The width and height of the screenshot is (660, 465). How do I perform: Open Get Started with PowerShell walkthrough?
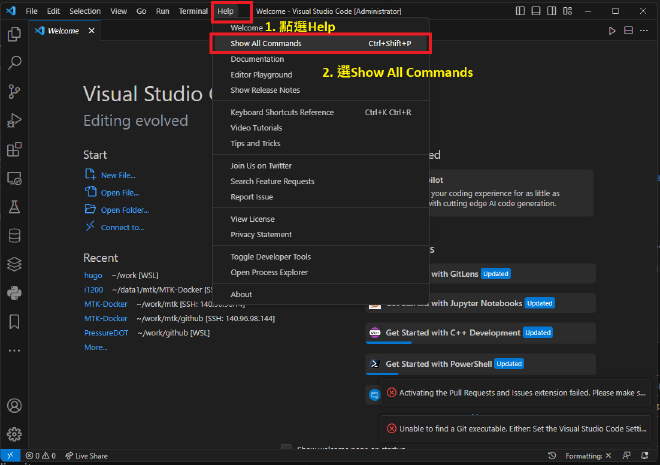pos(481,364)
